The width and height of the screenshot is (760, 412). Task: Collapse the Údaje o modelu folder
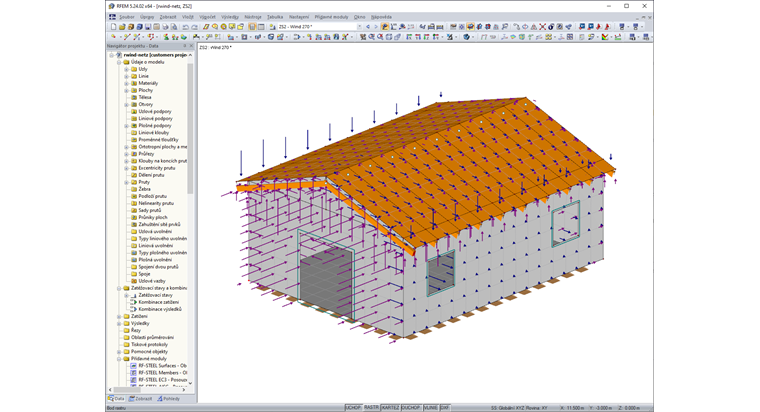[x=119, y=62]
